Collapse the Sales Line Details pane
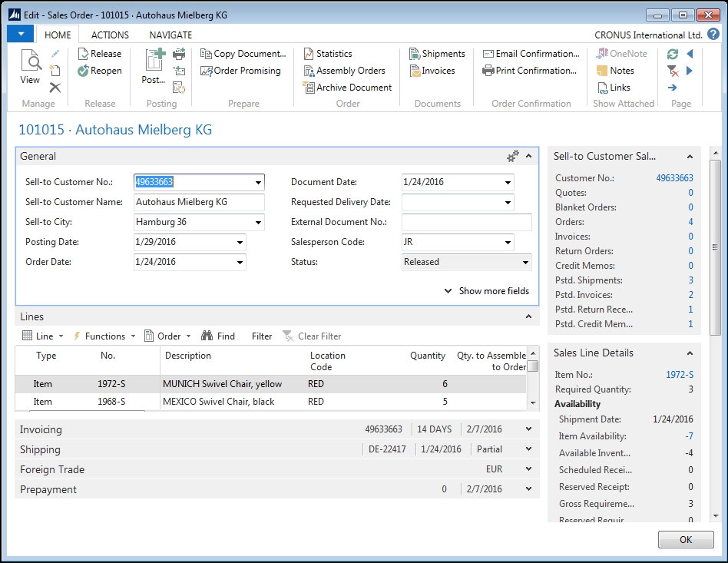The width and height of the screenshot is (728, 563). point(690,353)
